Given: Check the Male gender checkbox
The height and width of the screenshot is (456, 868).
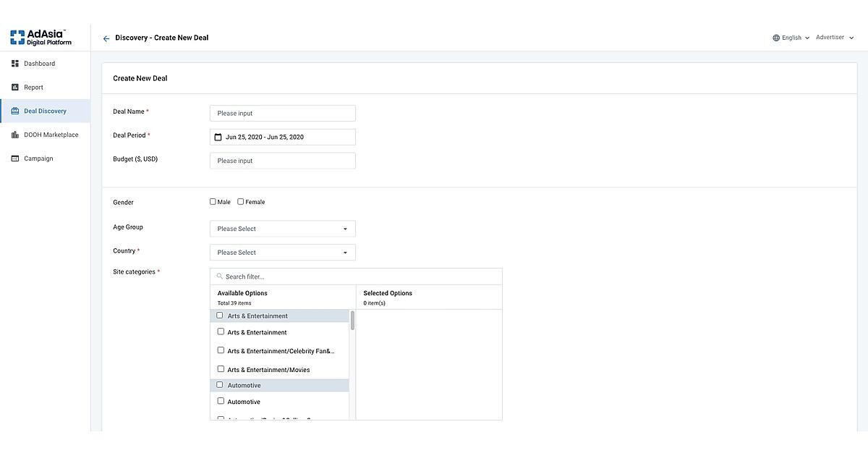Looking at the screenshot, I should [213, 202].
